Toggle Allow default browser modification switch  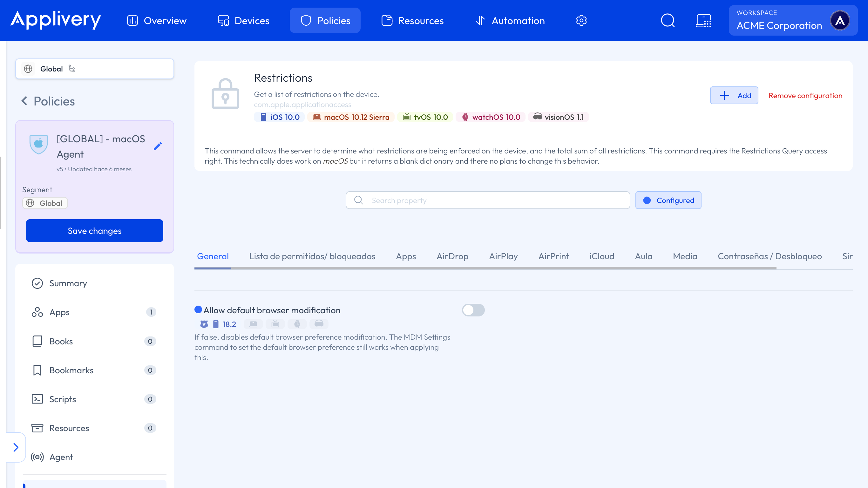(x=473, y=310)
